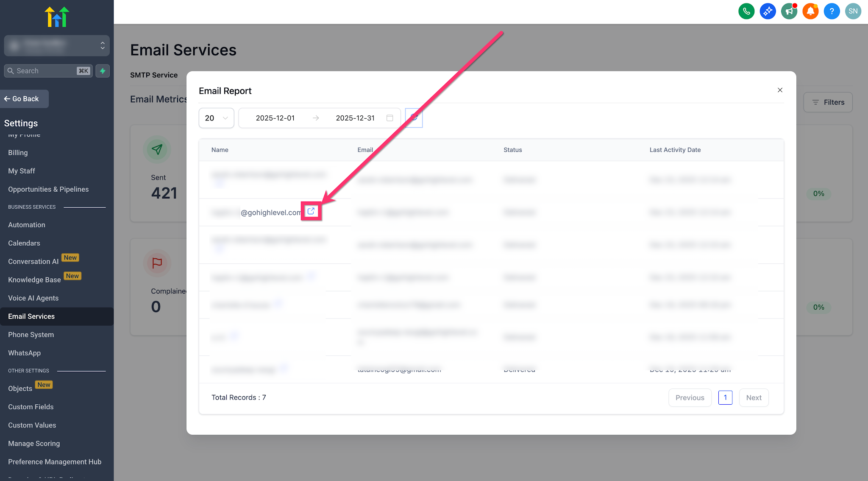This screenshot has width=868, height=481.
Task: Open the megaphone announcements icon
Action: point(789,11)
